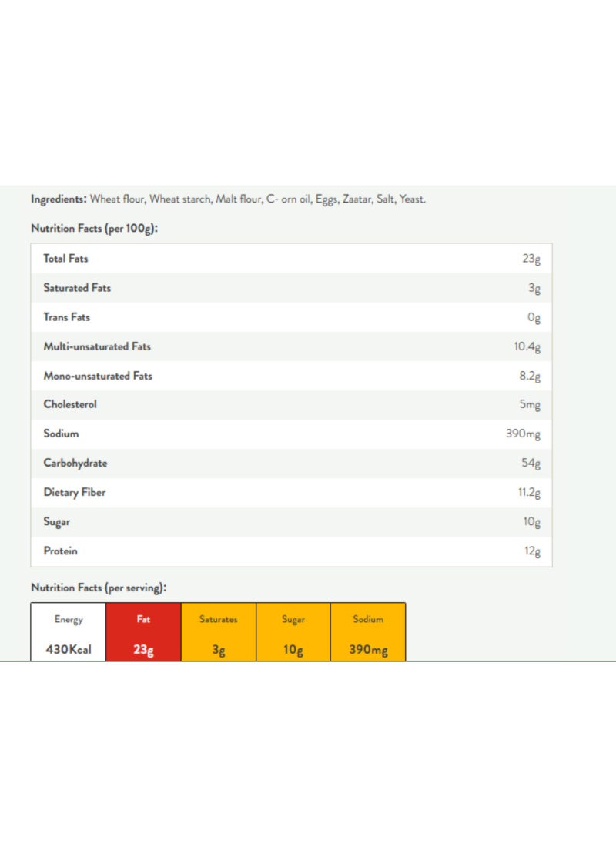Click the Ingredients heading text
This screenshot has height=847, width=616.
click(x=59, y=199)
